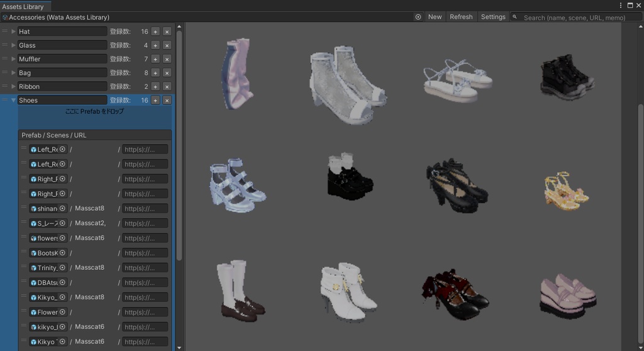The image size is (644, 351).
Task: Open object picker for shinano prefab
Action: pyautogui.click(x=62, y=208)
